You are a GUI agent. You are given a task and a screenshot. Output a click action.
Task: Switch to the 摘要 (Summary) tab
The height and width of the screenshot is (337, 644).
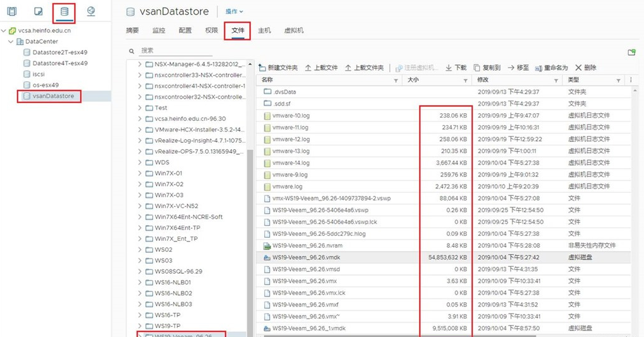[133, 30]
